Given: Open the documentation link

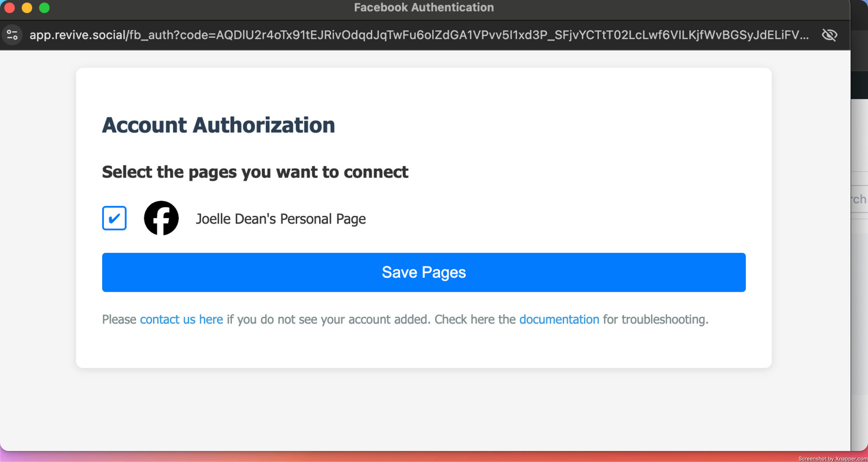Looking at the screenshot, I should [559, 319].
